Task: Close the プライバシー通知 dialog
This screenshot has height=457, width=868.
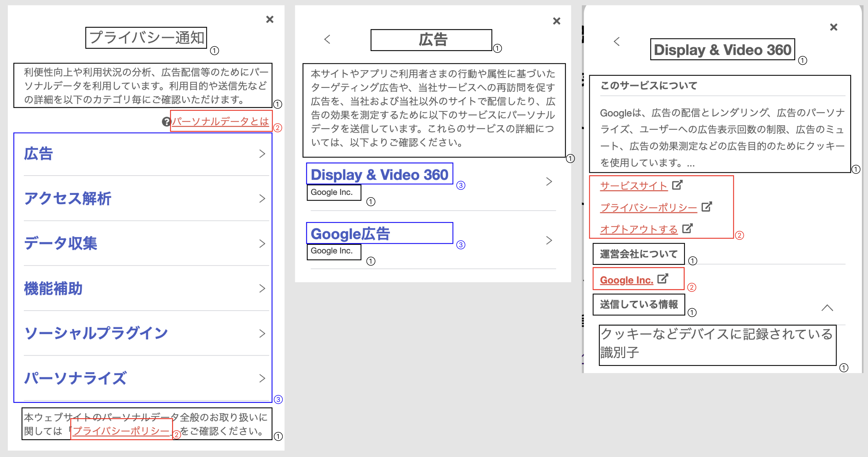Action: [270, 19]
